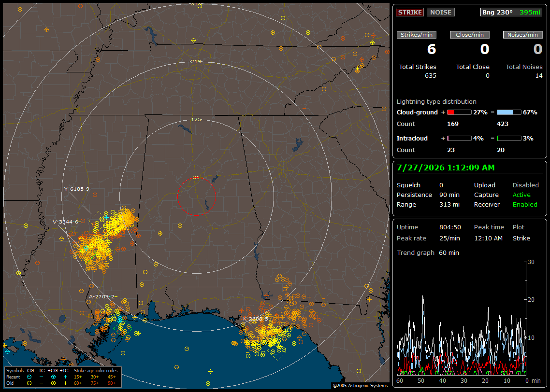Screen dimensions: 550x392
Task: Click the Uptime value 804:50
Action: (x=450, y=227)
